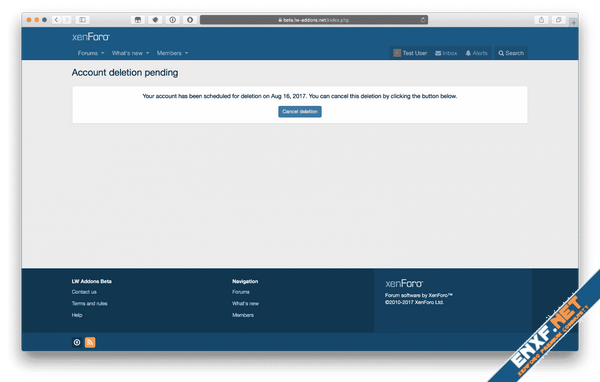Open the Alerts bell in navigation
This screenshot has height=382, width=600.
coord(476,53)
